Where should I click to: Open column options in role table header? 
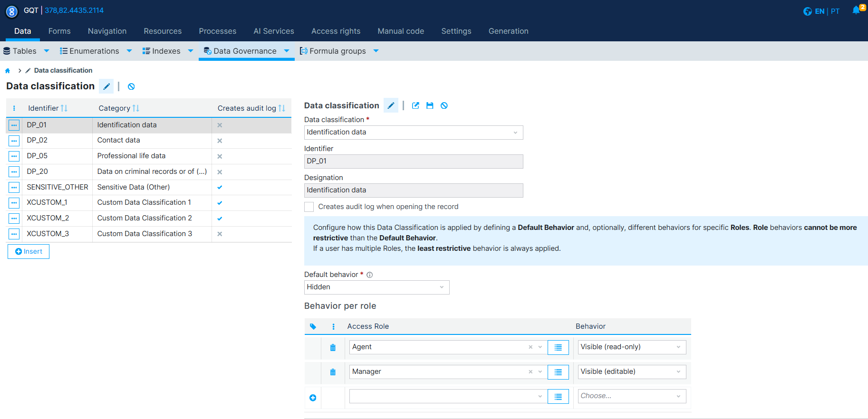(333, 327)
